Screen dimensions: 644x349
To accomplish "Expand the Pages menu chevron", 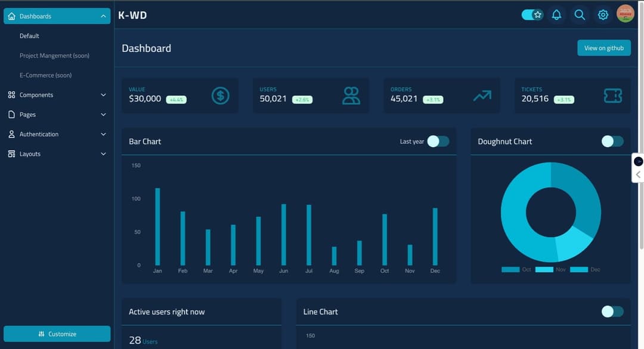I will (103, 114).
